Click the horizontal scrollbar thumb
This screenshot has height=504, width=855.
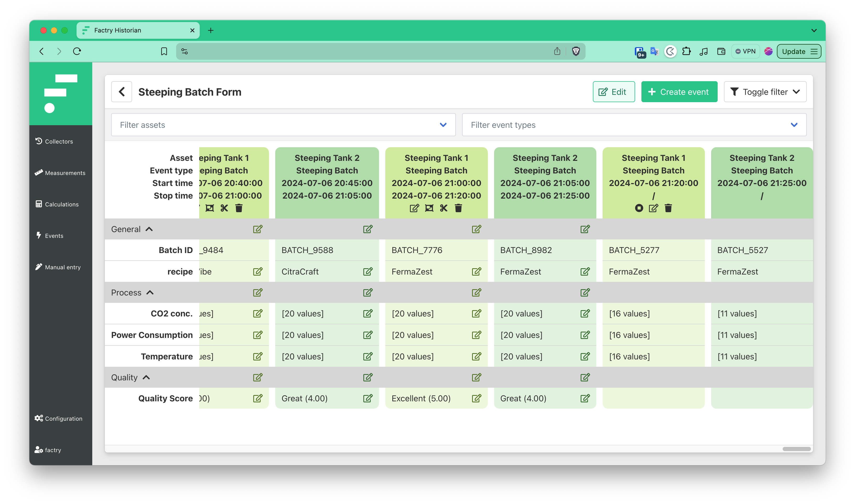tap(796, 449)
